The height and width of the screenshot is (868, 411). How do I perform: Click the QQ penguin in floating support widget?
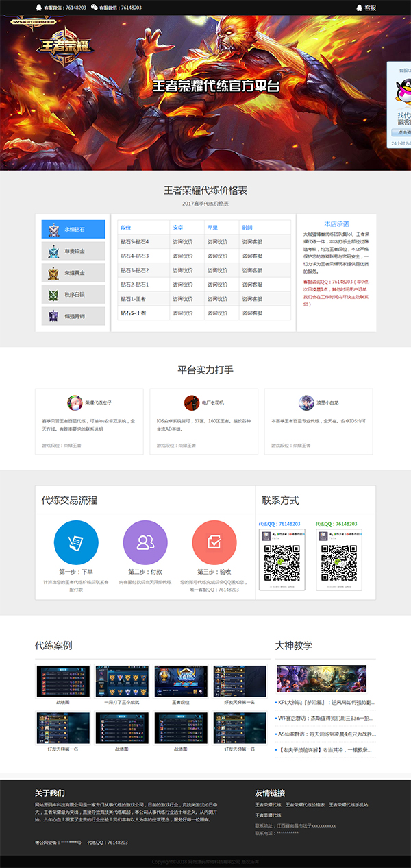[405, 92]
